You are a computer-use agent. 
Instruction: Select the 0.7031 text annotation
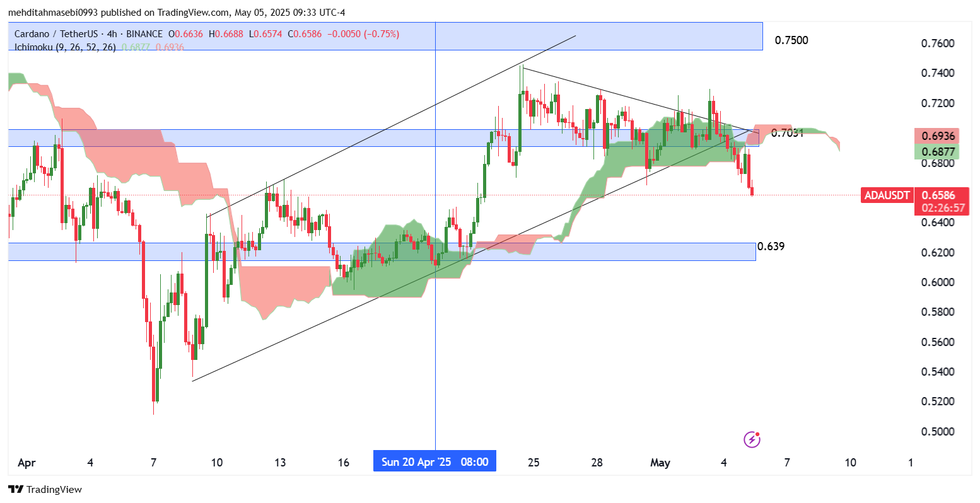coord(787,132)
